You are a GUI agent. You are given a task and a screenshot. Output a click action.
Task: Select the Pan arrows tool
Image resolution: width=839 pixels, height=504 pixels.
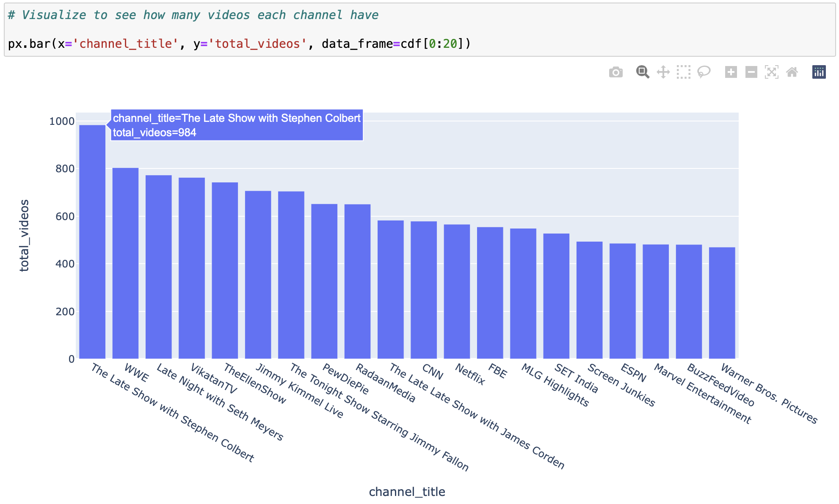click(663, 72)
